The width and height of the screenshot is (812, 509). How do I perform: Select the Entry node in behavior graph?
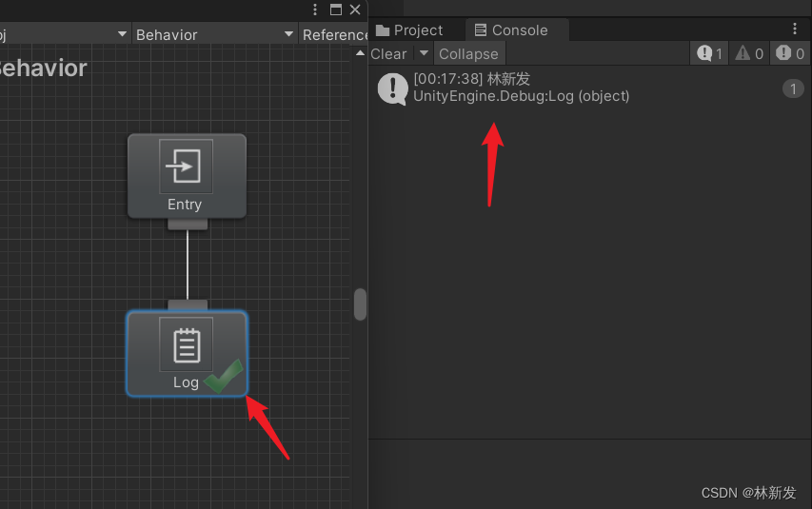187,176
